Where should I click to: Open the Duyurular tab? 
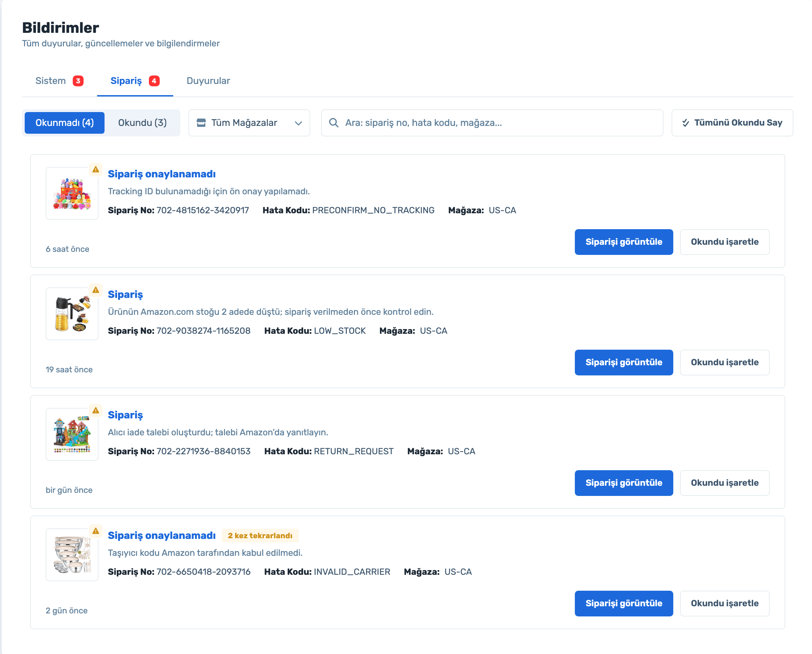(x=208, y=81)
